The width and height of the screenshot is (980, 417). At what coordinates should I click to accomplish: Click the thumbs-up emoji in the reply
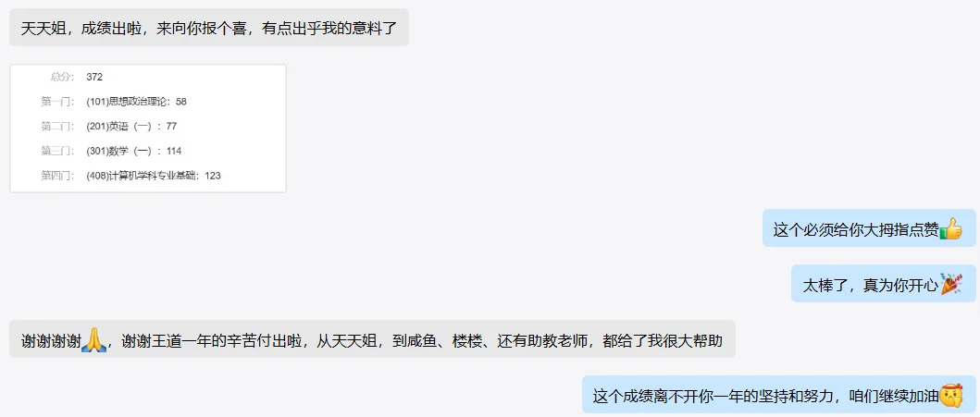[x=950, y=228]
